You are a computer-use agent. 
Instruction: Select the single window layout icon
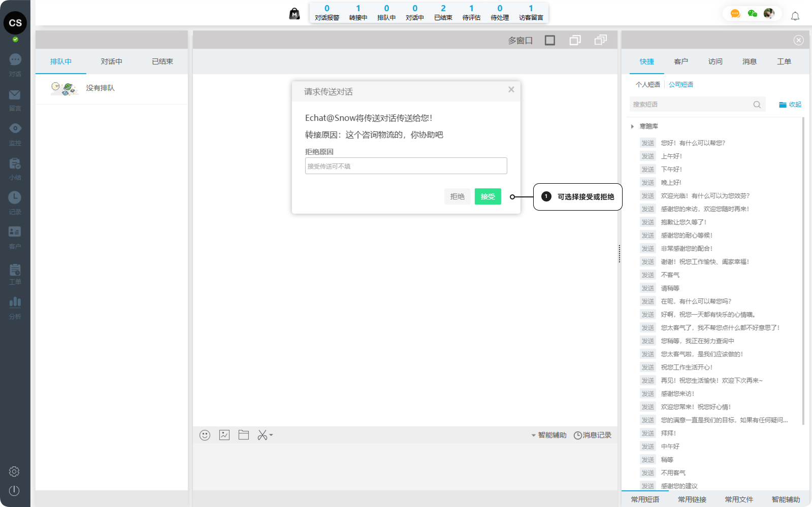pos(550,40)
